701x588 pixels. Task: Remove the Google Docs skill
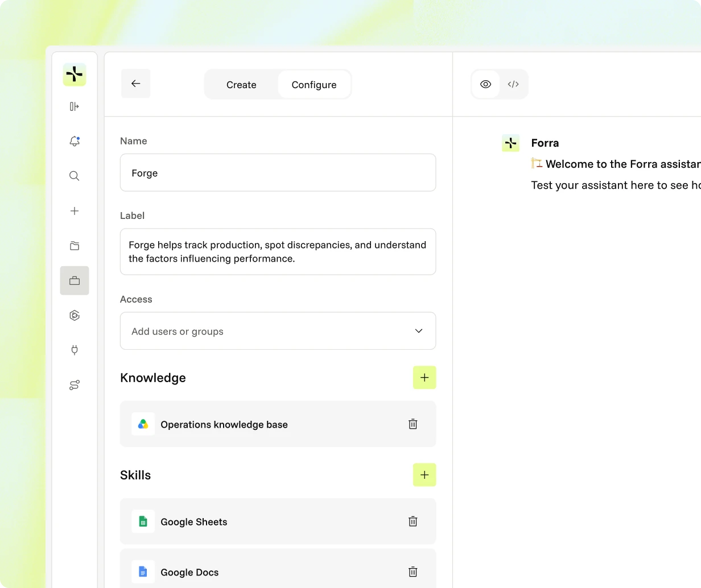click(413, 572)
